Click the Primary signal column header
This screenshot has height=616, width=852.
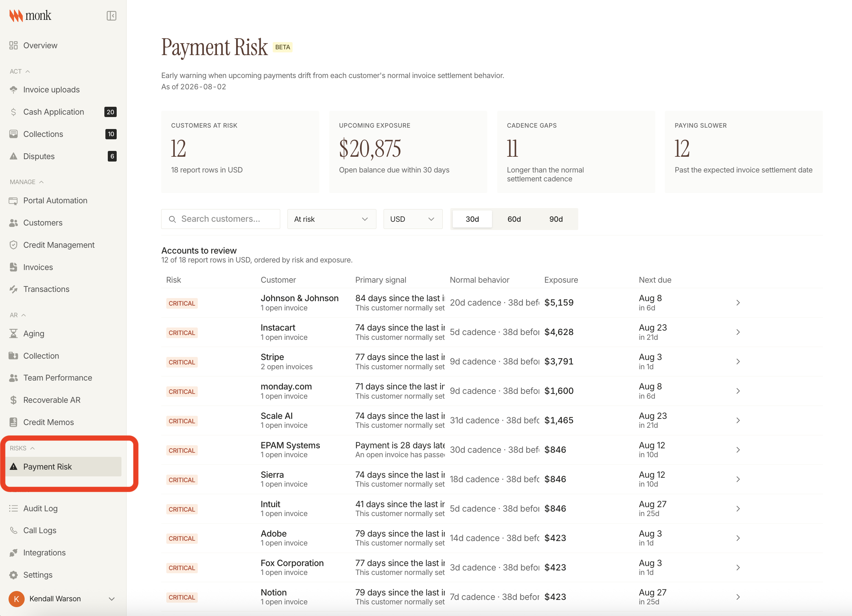click(x=380, y=280)
